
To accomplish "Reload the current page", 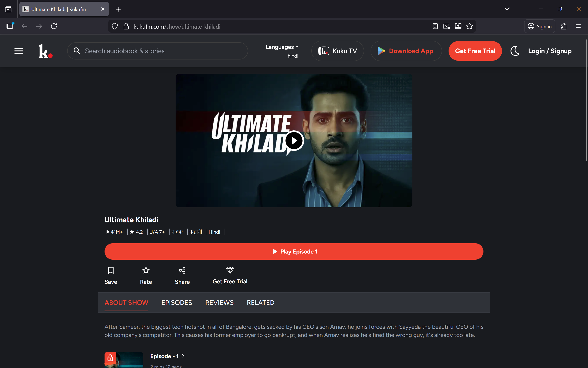I will pyautogui.click(x=54, y=26).
